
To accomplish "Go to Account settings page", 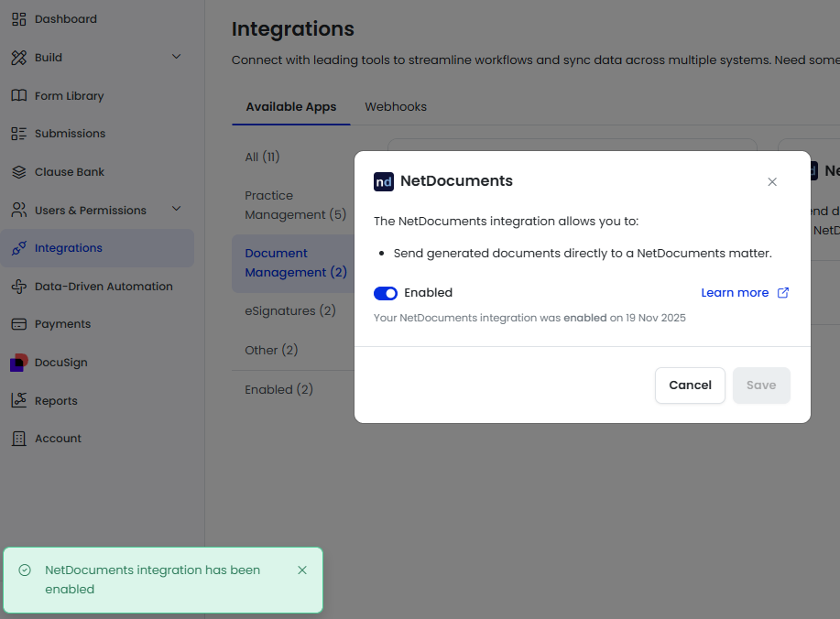I will point(58,439).
